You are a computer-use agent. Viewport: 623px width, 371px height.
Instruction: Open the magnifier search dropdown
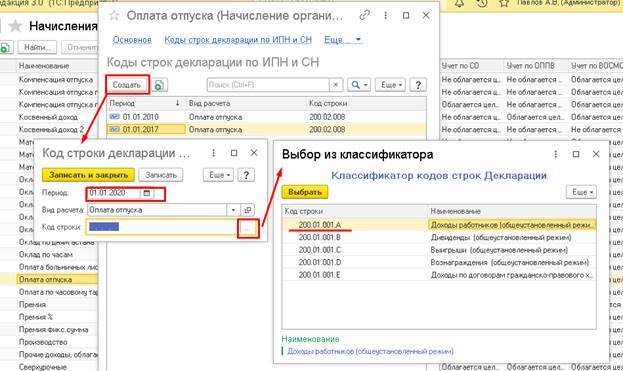359,85
